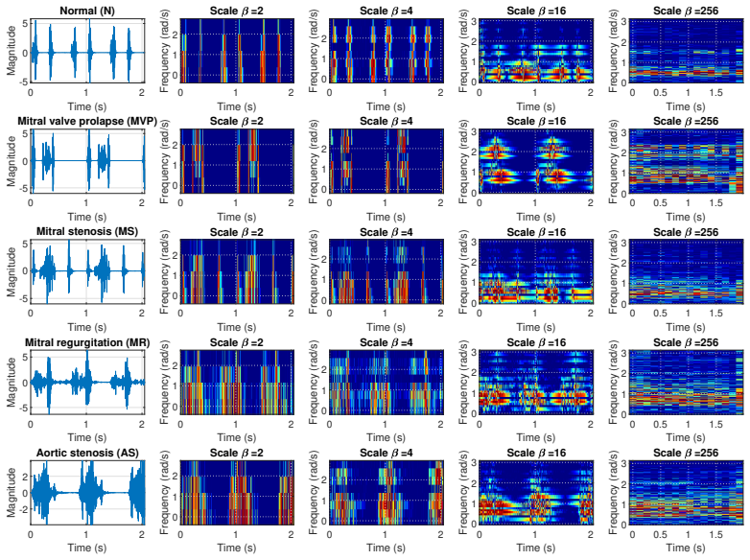Click 'Time (s)' label under Normal waveform
750x560 pixels.
pos(87,106)
